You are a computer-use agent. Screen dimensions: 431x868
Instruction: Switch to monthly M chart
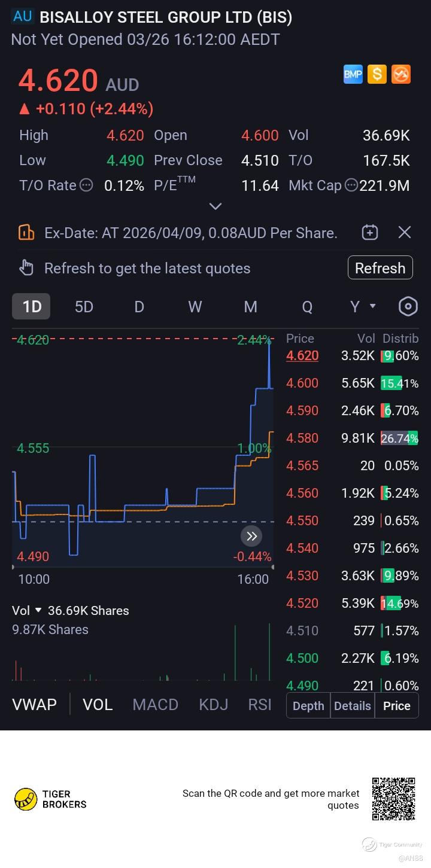[x=250, y=307]
